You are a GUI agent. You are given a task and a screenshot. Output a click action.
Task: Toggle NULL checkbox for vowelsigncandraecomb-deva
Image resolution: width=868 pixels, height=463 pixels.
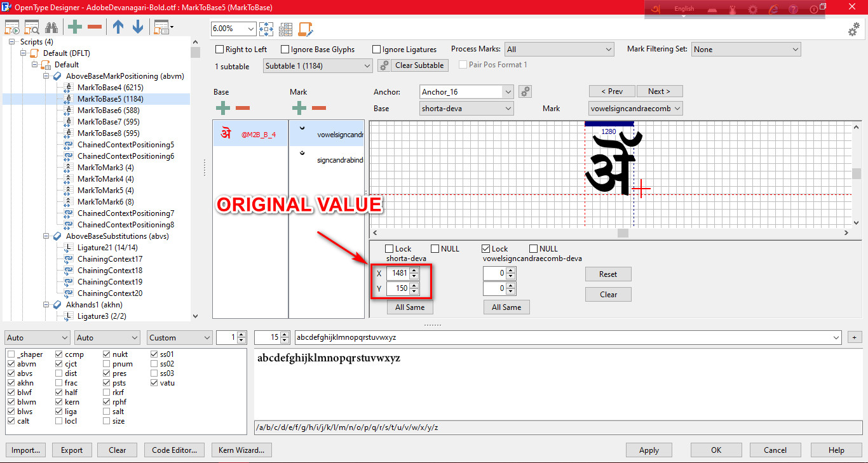pos(534,249)
